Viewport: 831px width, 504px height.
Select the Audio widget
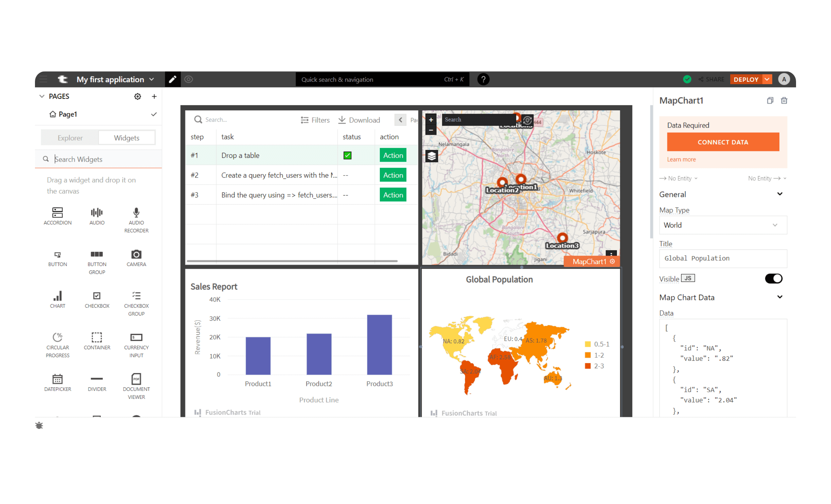[97, 216]
